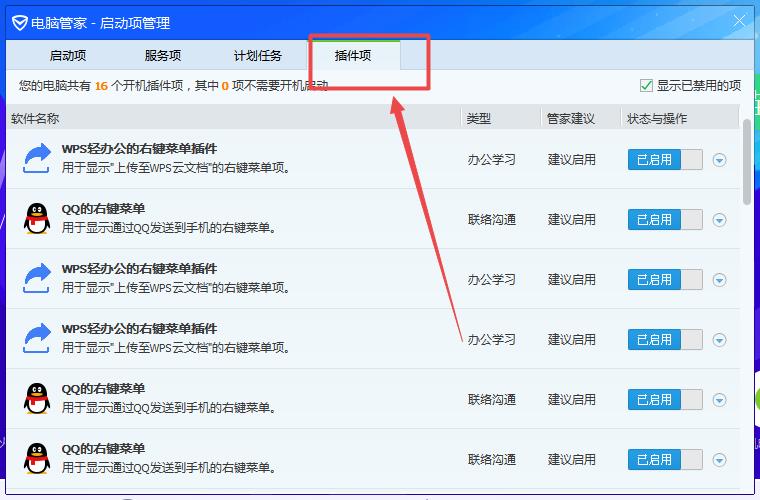Click the third WPS share arrow icon

[37, 338]
